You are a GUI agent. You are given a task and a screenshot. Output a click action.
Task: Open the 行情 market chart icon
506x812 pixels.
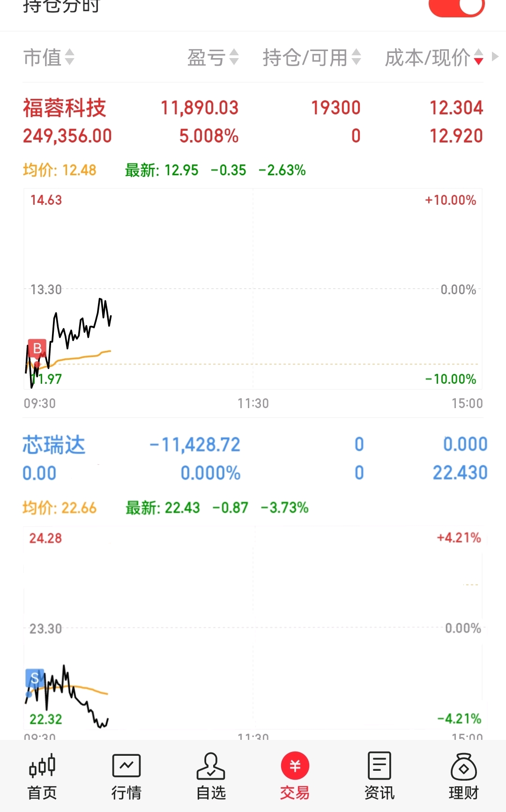(126, 766)
